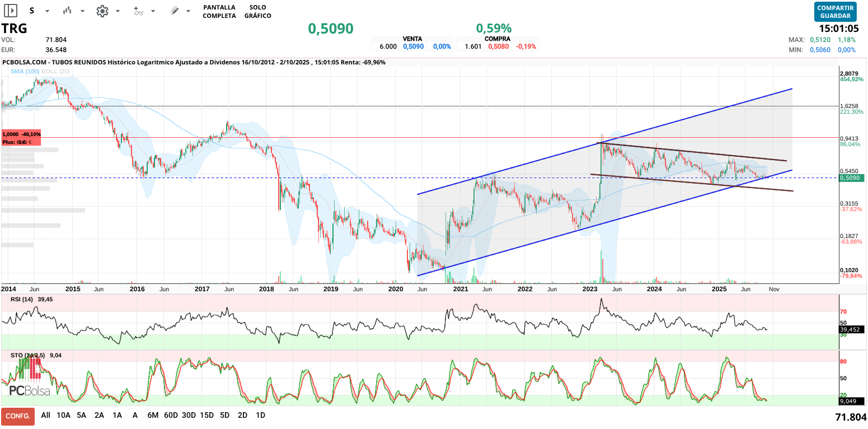The image size is (868, 429).
Task: Toggle the SMA (100) indicator label
Action: pyautogui.click(x=25, y=71)
